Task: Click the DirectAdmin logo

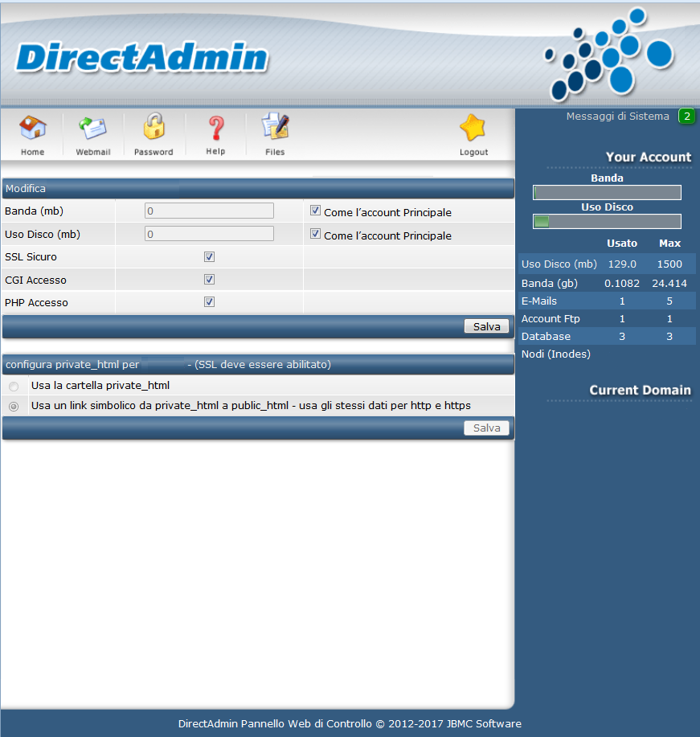Action: (141, 58)
